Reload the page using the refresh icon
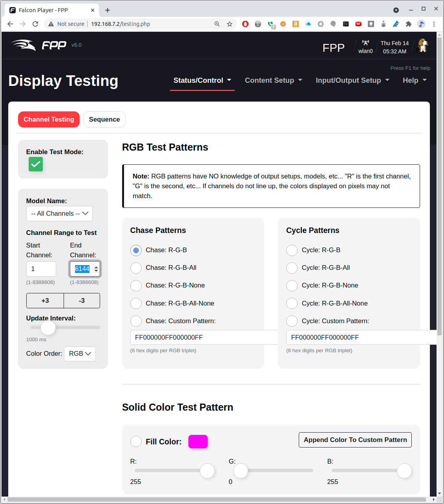444x504 pixels. click(x=35, y=24)
